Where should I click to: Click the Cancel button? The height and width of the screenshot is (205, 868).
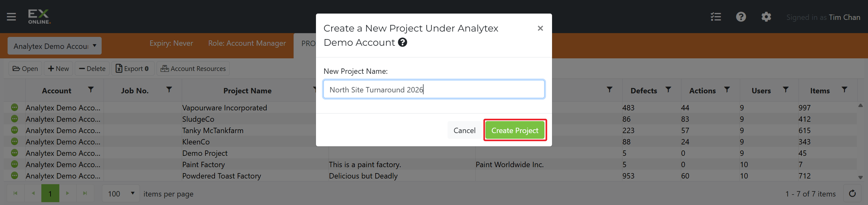click(x=464, y=131)
